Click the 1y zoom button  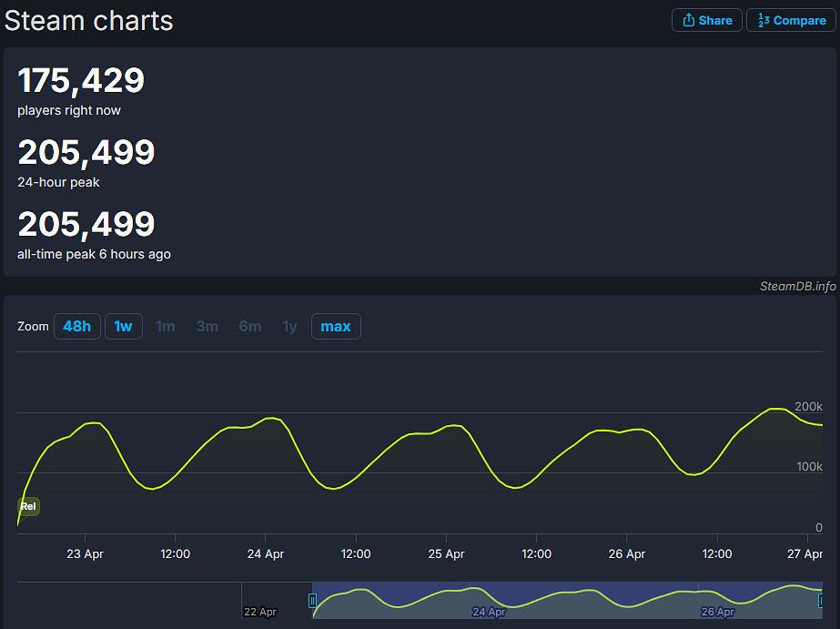pos(289,326)
